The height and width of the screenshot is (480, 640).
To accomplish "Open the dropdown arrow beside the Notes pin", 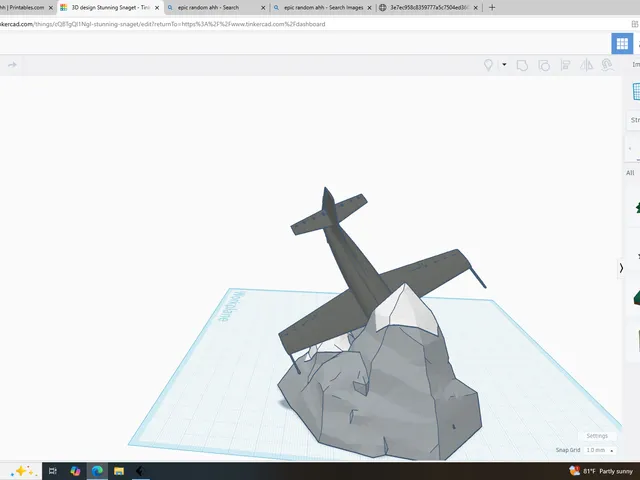I will click(x=504, y=64).
